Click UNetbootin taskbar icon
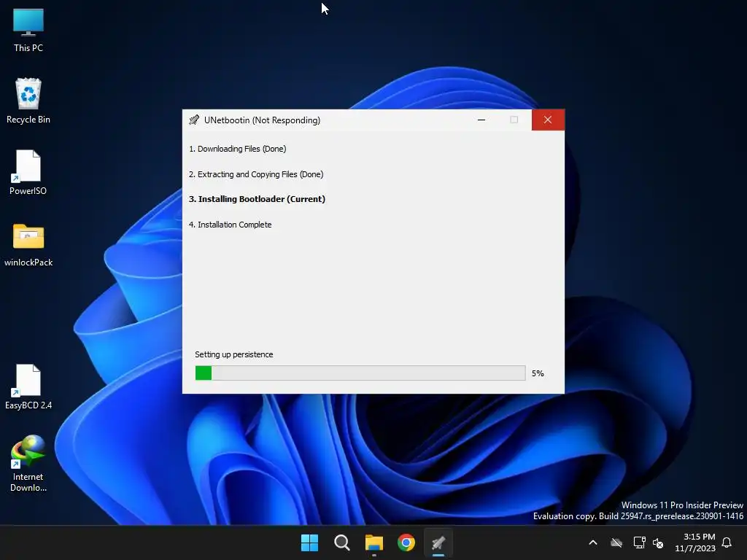 coord(438,542)
